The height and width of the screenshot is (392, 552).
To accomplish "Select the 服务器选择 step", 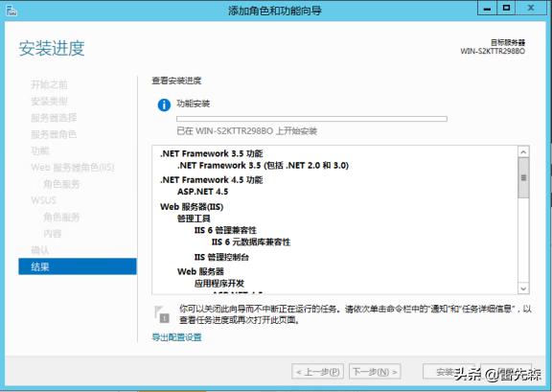I will pos(54,118).
